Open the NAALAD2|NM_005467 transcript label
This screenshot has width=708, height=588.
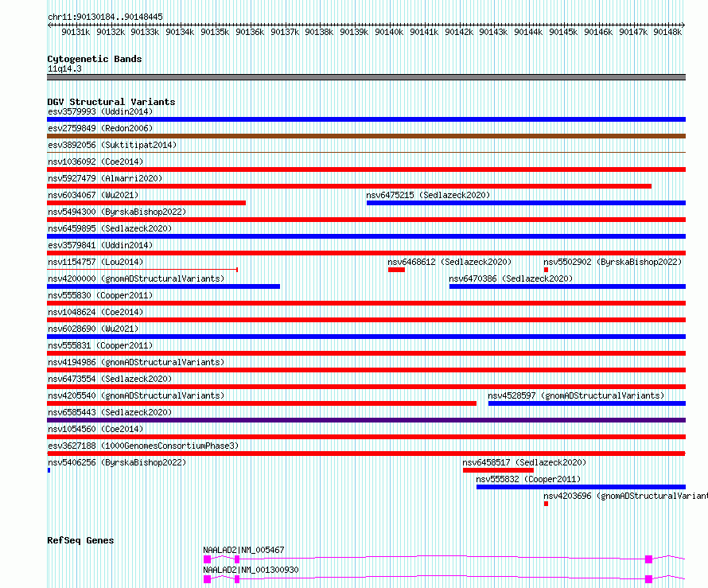pyautogui.click(x=244, y=550)
